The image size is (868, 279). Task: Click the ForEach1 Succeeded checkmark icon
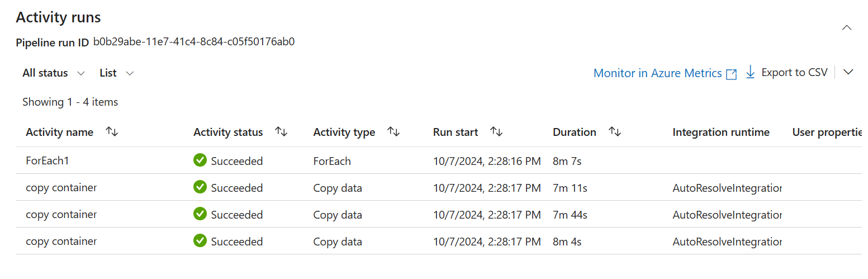tap(200, 161)
